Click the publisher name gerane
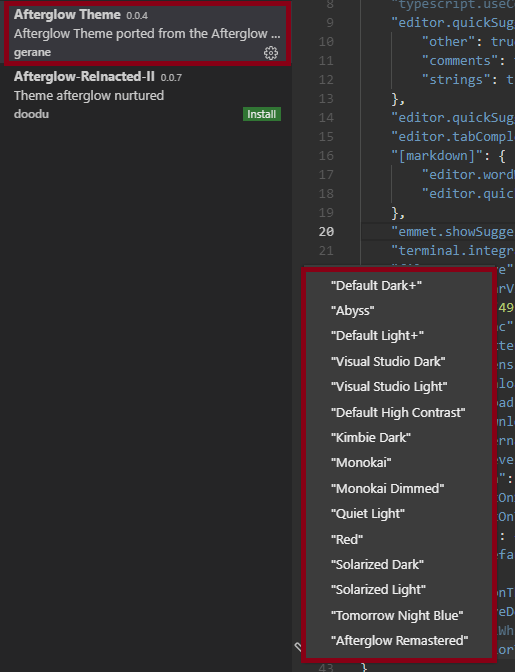Screen dimensions: 515x672 pos(32,52)
